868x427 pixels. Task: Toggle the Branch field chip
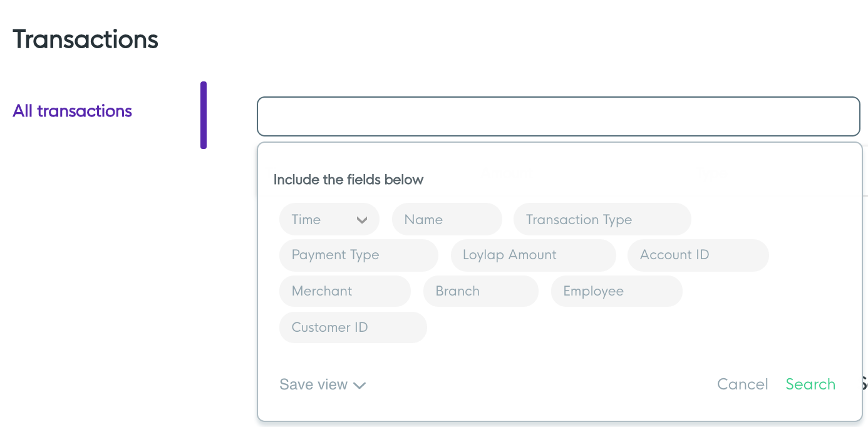point(480,291)
